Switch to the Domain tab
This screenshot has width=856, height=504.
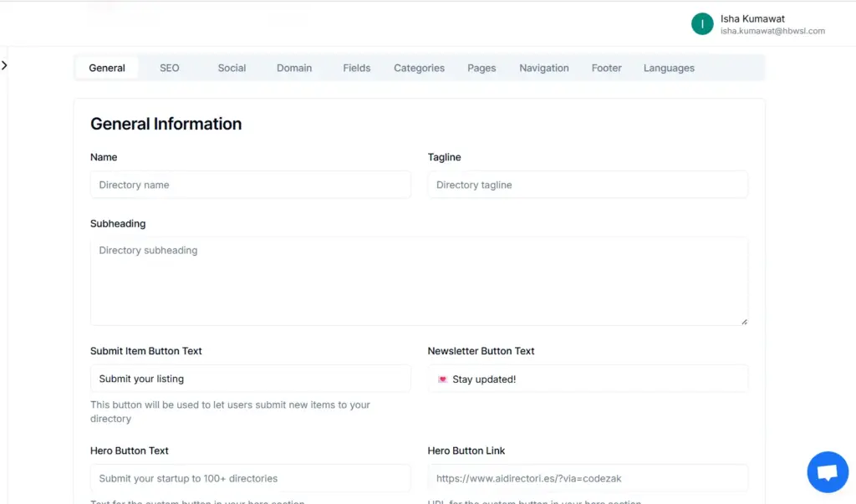[294, 68]
